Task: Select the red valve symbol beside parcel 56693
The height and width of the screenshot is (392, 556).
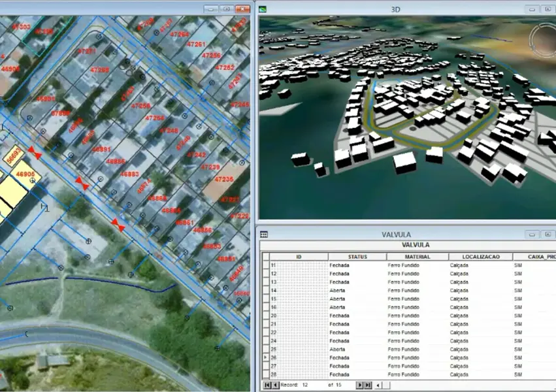Action: [x=35, y=152]
